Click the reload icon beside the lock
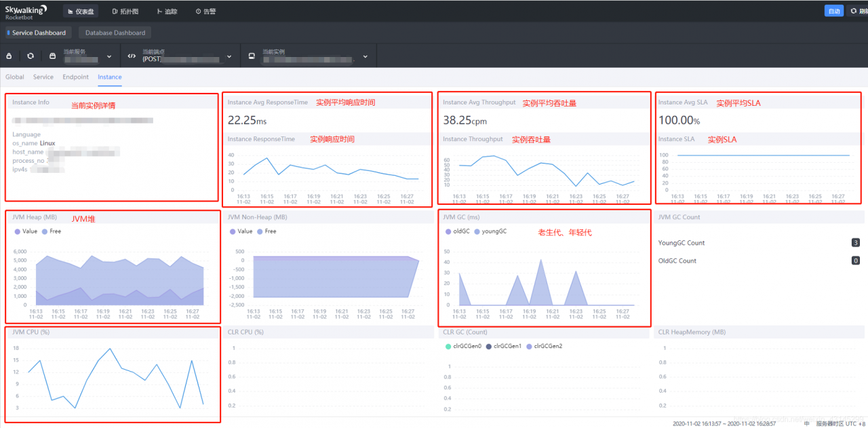 click(x=31, y=56)
